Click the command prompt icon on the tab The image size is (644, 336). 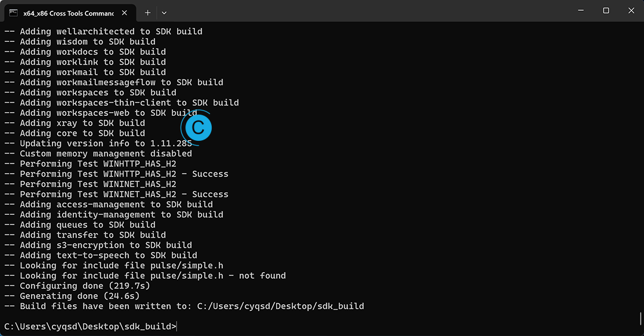coord(13,12)
